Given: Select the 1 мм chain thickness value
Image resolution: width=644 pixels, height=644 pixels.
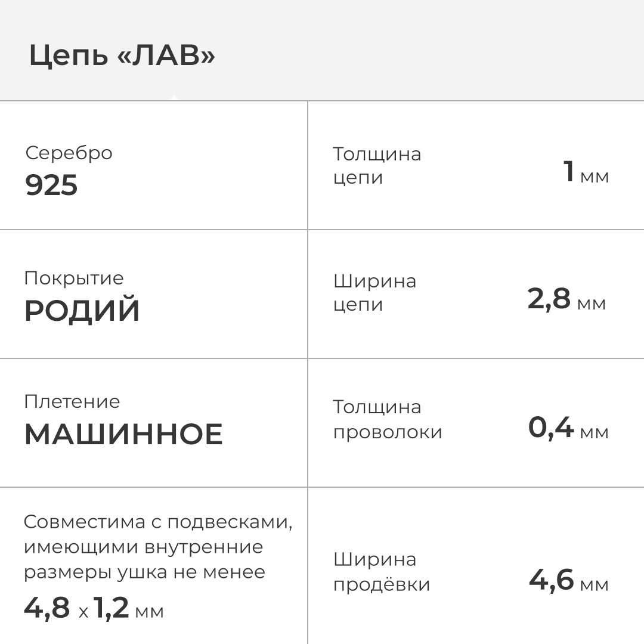Looking at the screenshot, I should point(586,173).
